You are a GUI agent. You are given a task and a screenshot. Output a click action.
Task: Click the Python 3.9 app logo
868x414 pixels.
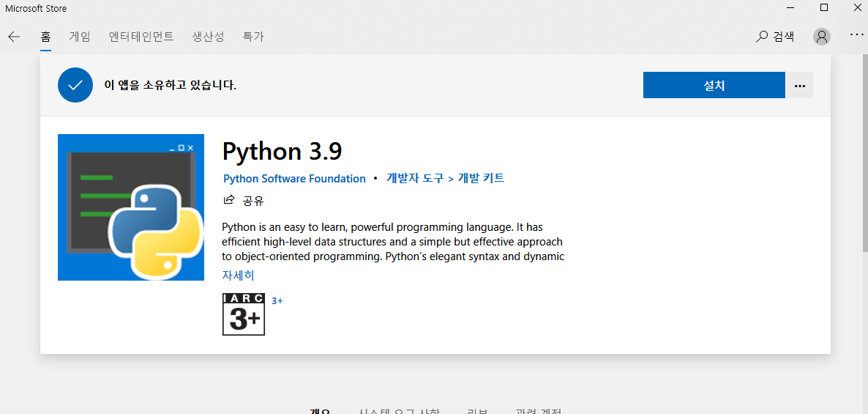point(131,207)
